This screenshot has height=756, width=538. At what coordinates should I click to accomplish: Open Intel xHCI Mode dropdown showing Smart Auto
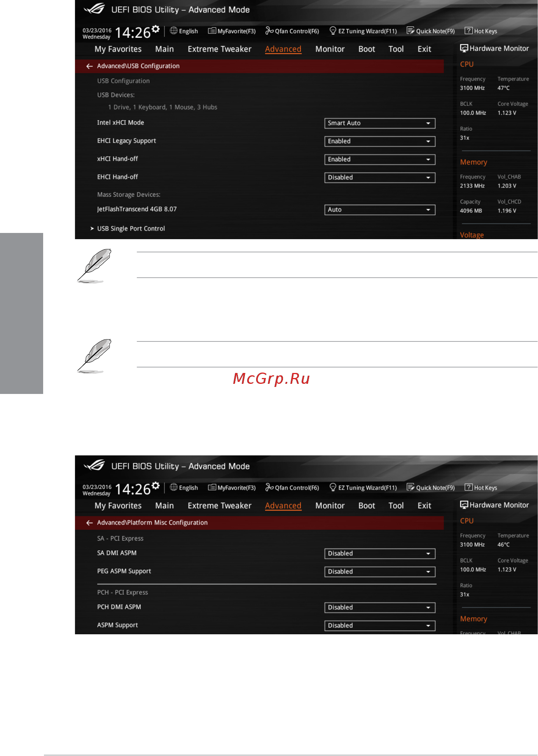pos(380,123)
